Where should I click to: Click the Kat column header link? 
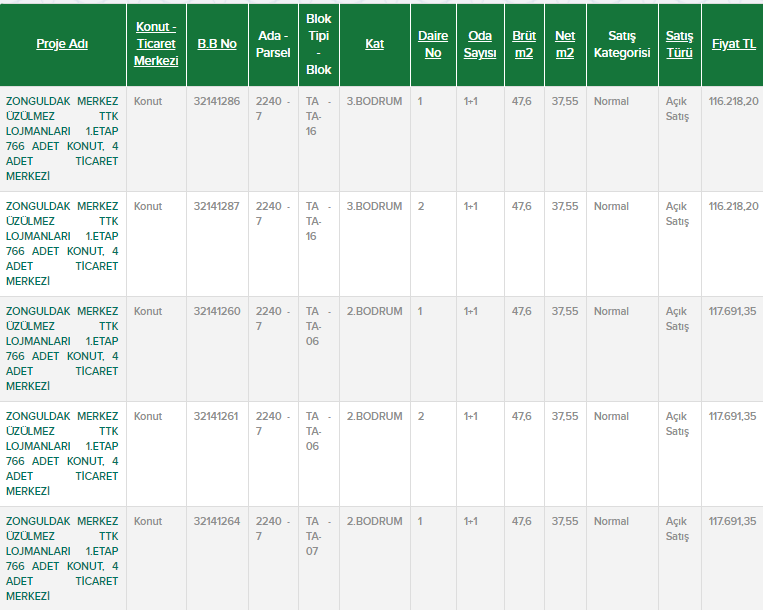tap(374, 44)
